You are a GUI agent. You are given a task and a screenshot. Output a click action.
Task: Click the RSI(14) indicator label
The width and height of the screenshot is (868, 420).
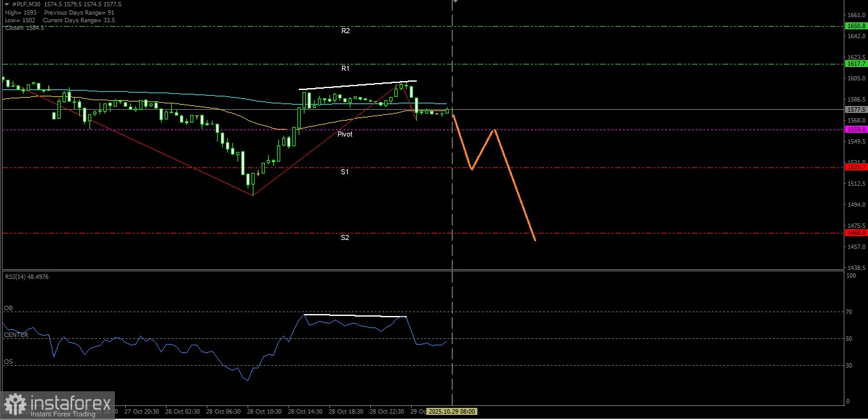[27, 276]
